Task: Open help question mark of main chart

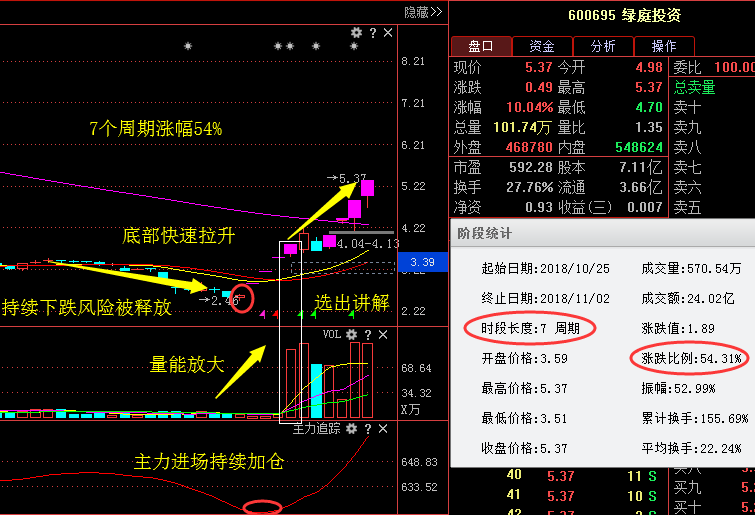Action: pos(373,33)
